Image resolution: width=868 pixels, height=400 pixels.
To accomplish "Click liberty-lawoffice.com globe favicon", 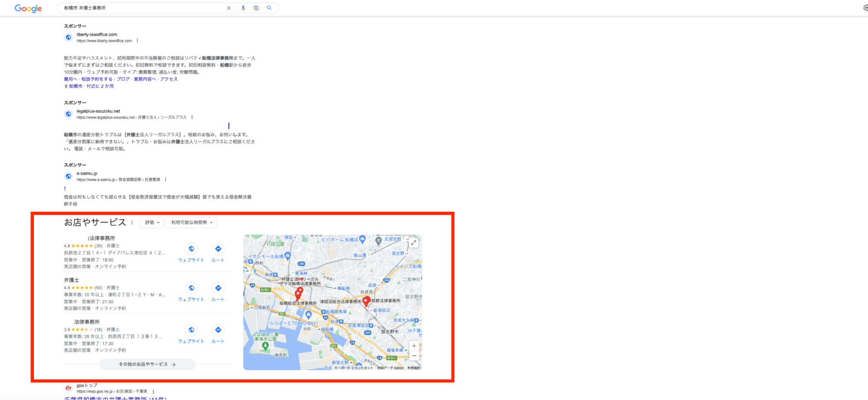I will [x=68, y=37].
